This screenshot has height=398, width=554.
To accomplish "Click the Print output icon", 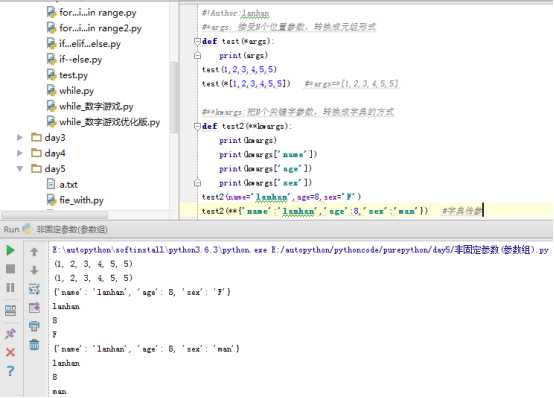I will coord(34,326).
